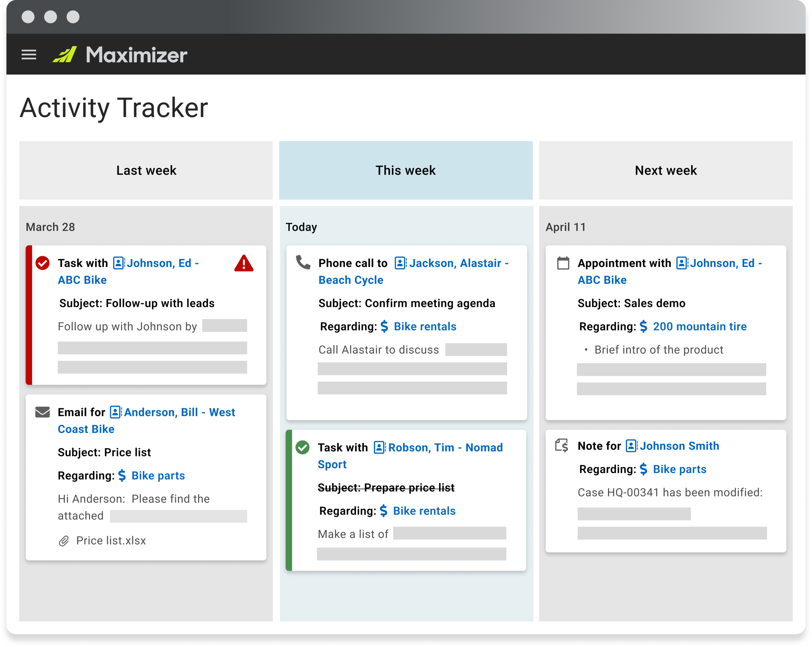Click the 'March 28' date heading
This screenshot has width=812, height=647.
(50, 227)
